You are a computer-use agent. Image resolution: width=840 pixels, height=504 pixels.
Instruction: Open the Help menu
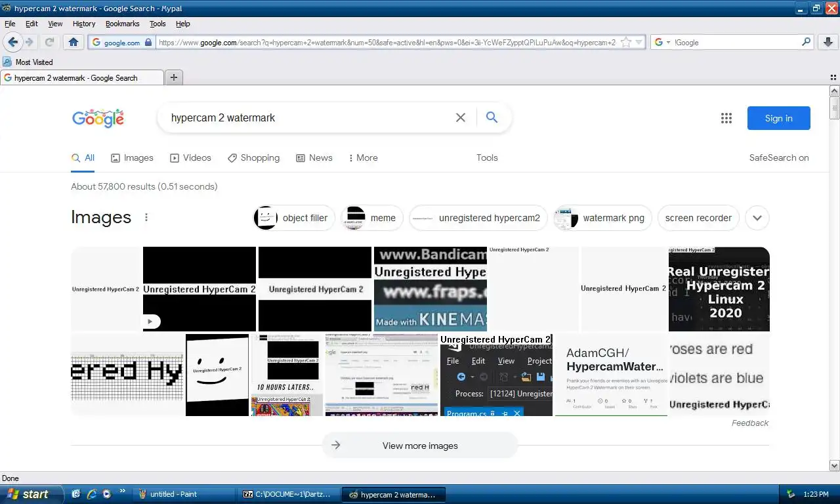[x=183, y=24]
